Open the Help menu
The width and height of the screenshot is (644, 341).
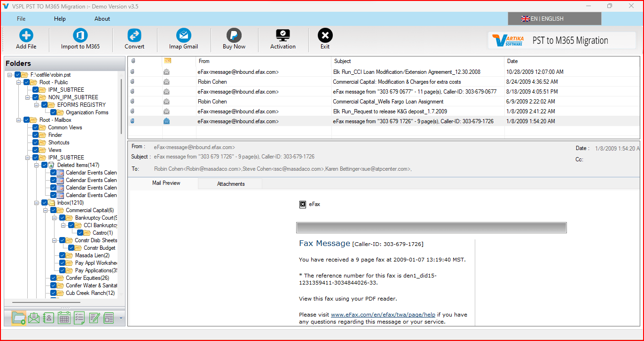[60, 19]
